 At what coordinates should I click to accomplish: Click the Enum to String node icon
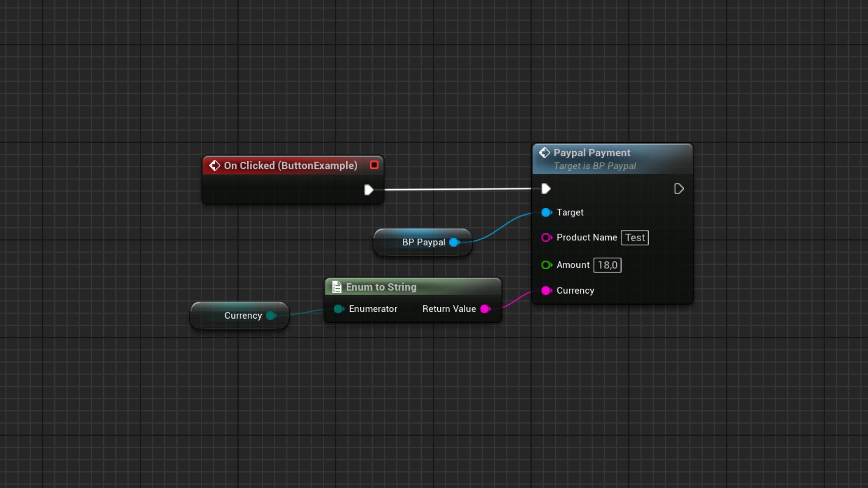pos(337,287)
